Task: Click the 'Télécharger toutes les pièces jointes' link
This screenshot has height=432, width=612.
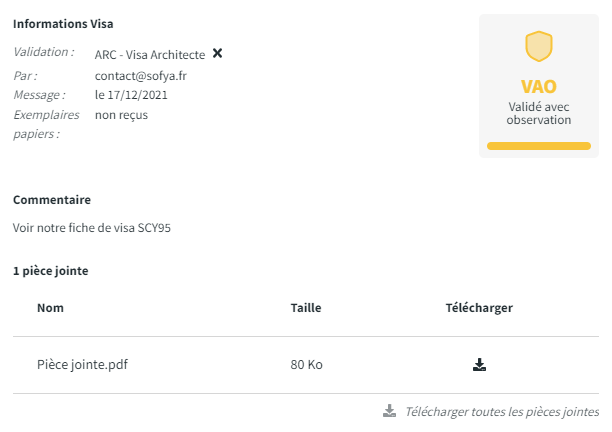Action: point(501,411)
